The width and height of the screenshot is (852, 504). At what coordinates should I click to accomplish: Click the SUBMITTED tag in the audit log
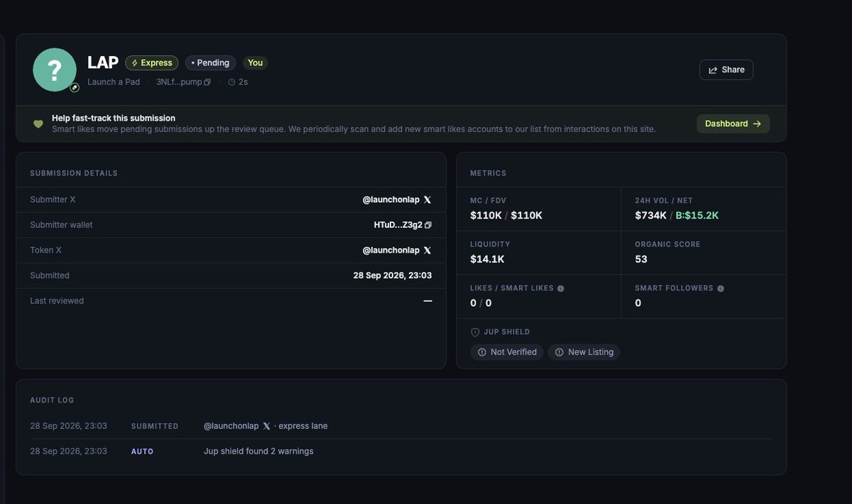(155, 426)
